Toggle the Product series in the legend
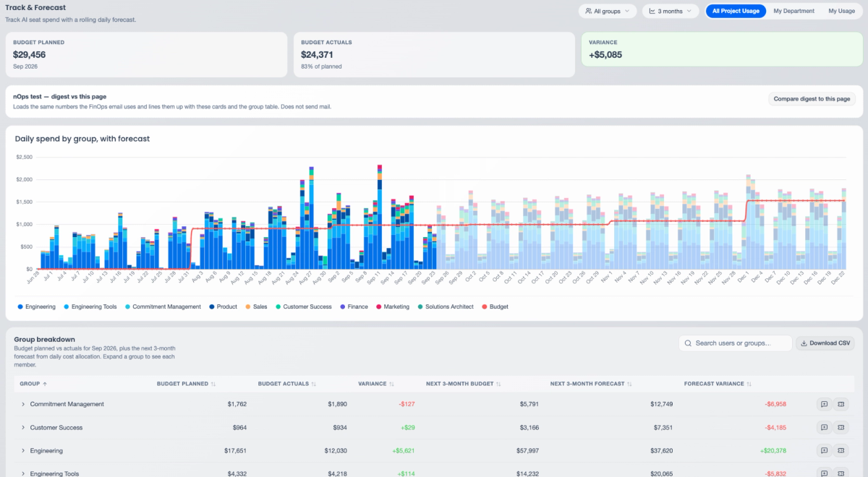868x477 pixels. point(224,306)
